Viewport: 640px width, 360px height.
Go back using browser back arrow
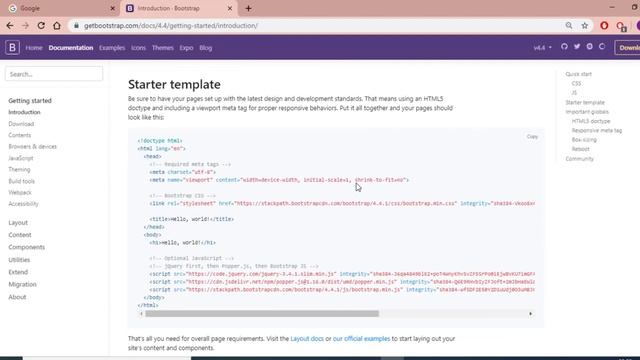click(x=10, y=26)
